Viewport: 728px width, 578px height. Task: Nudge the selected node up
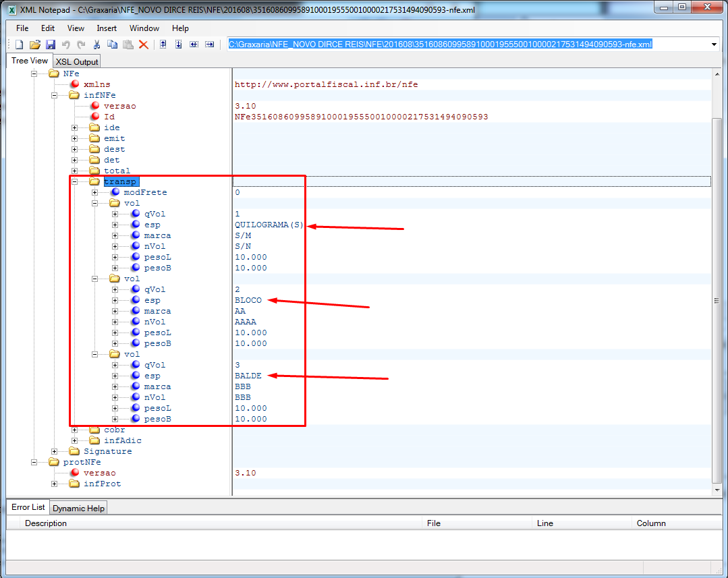(163, 45)
